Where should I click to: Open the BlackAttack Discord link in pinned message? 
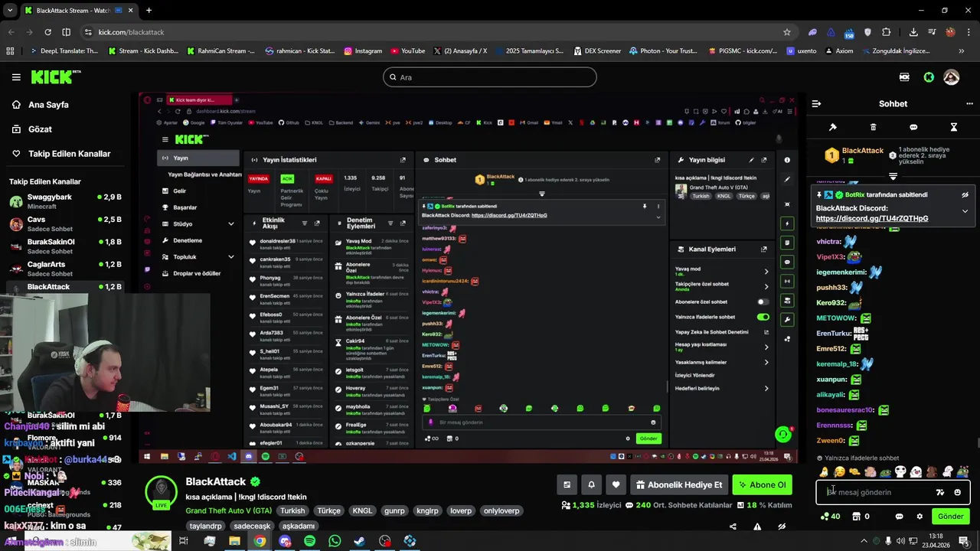coord(872,218)
